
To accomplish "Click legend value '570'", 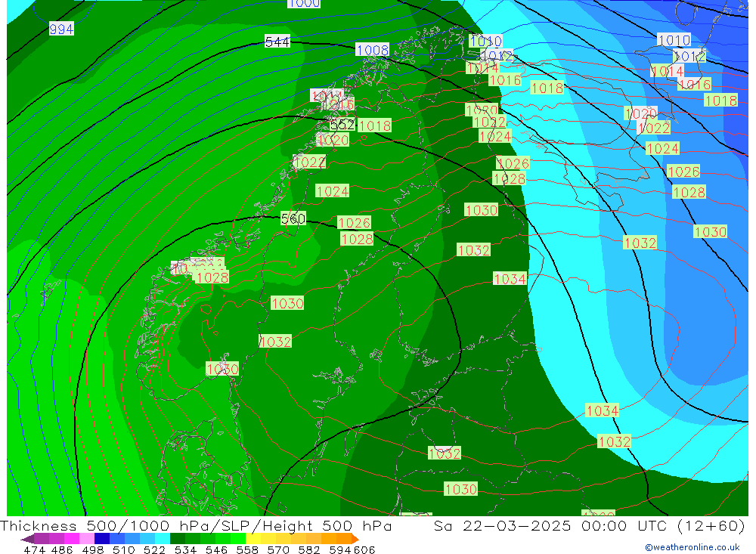I will pyautogui.click(x=278, y=549).
